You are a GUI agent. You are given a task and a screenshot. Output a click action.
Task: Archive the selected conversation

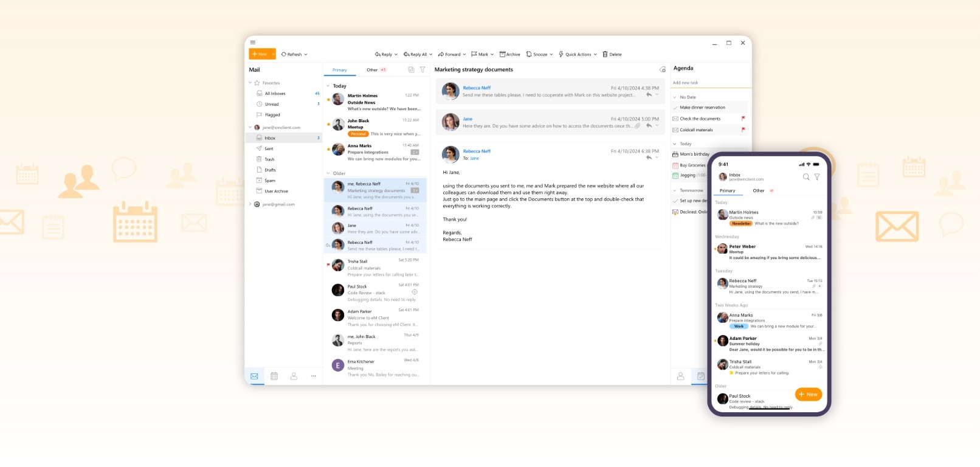pyautogui.click(x=510, y=54)
